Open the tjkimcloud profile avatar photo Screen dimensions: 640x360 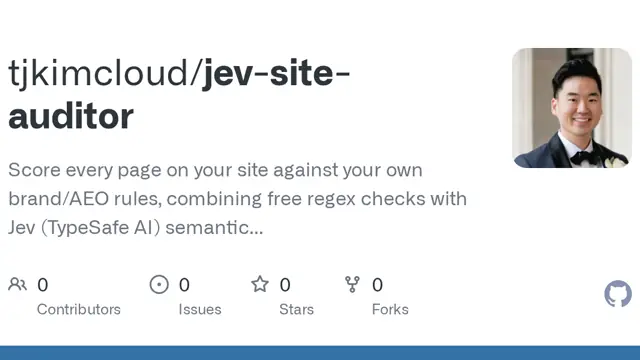(572, 108)
